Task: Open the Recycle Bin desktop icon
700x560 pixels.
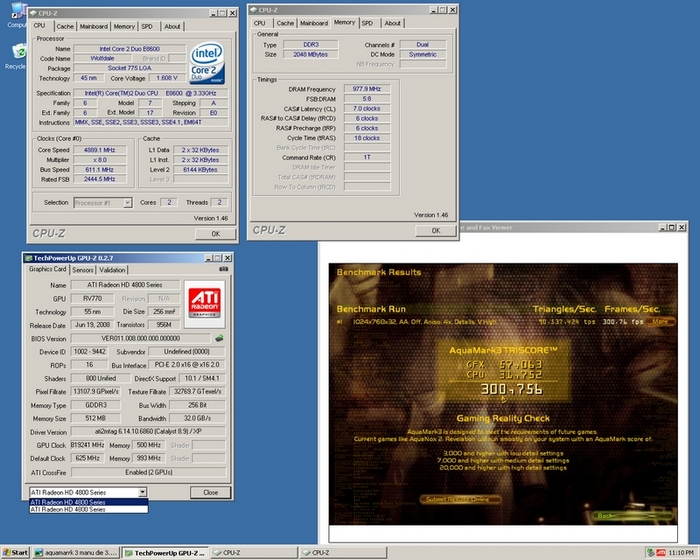Action: (x=17, y=56)
